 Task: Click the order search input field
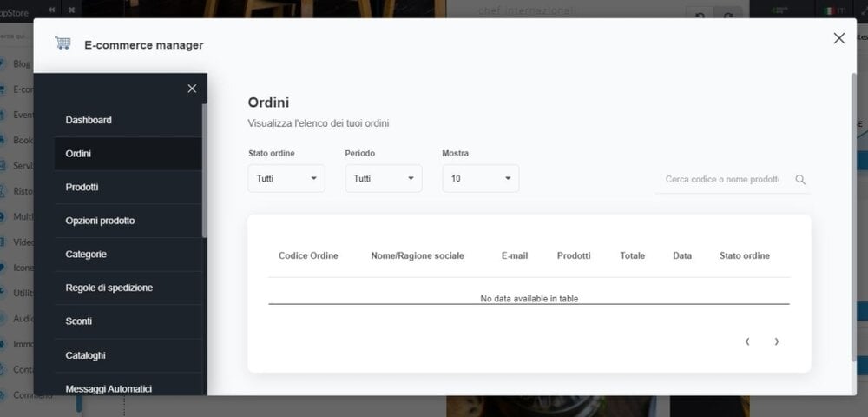pyautogui.click(x=721, y=179)
